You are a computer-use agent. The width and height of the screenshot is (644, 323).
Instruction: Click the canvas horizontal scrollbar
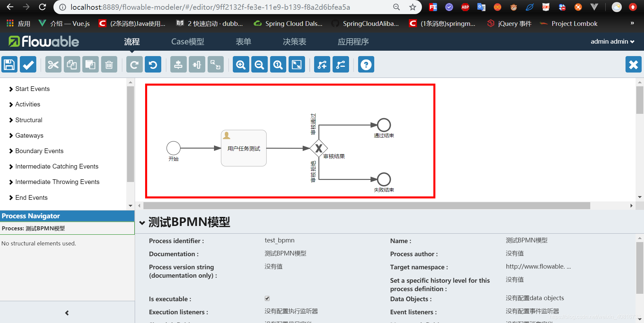[367, 205]
